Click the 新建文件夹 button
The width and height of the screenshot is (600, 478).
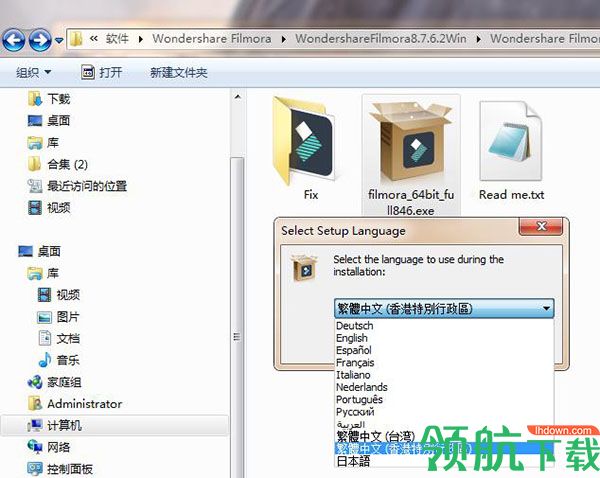179,72
